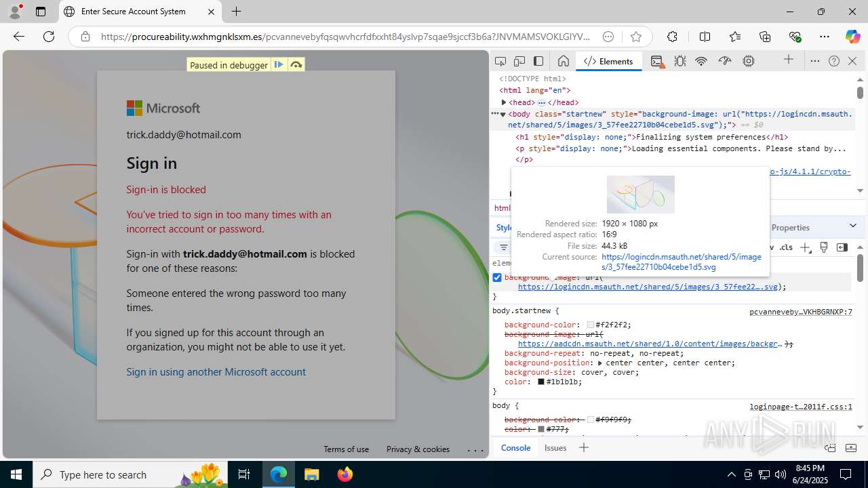The height and width of the screenshot is (488, 868).
Task: Open tab actions menu icon
Action: click(x=41, y=12)
